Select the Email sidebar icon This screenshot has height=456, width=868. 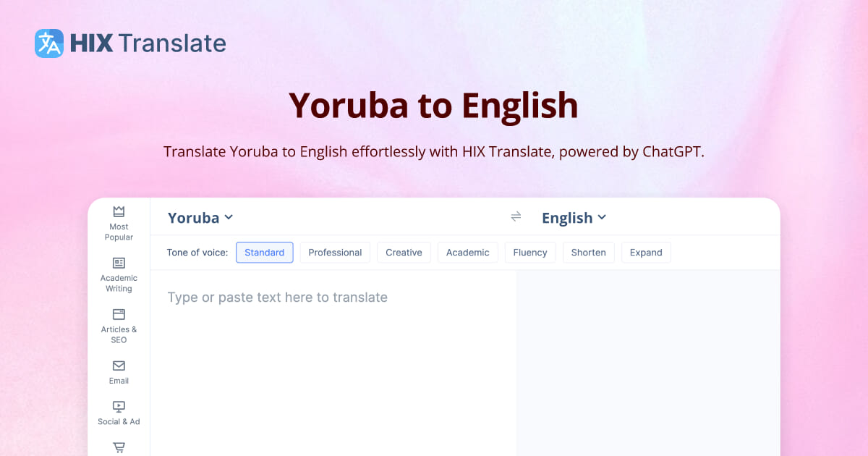click(x=118, y=366)
